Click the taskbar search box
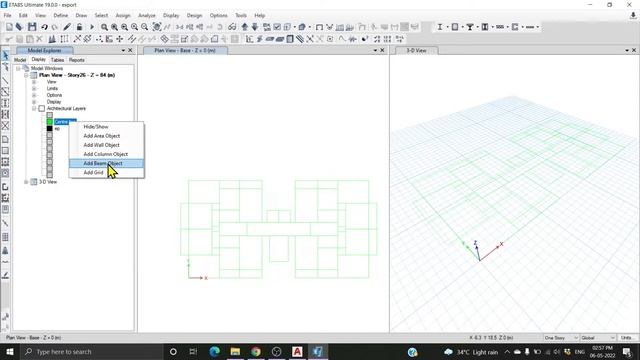The width and height of the screenshot is (640, 360). pos(91,351)
